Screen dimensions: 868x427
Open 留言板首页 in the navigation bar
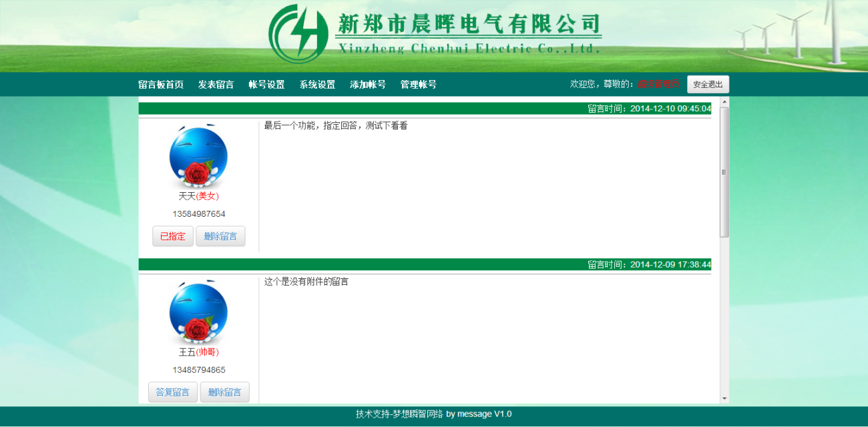(161, 85)
